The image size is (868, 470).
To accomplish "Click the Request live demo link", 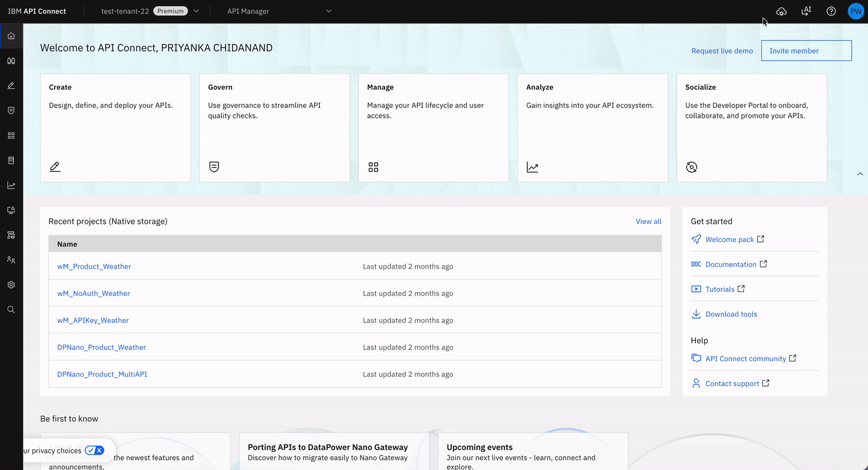I will (x=722, y=51).
